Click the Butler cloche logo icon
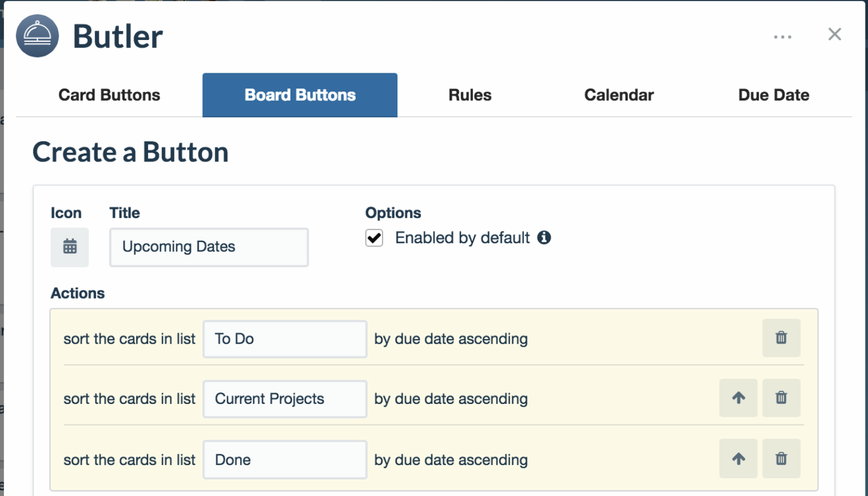 pos(37,36)
